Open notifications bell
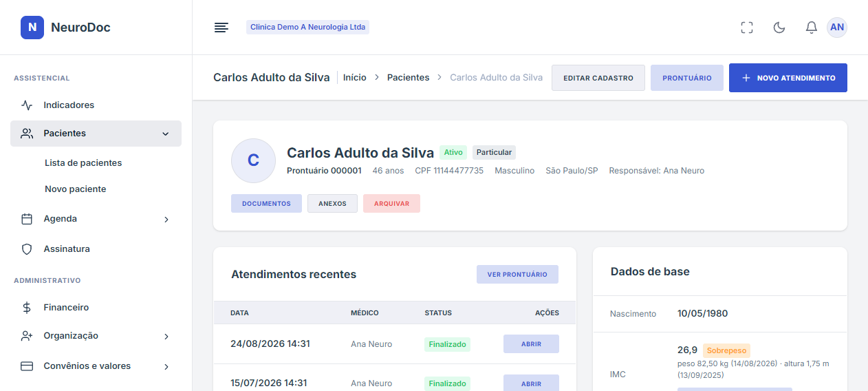This screenshot has height=391, width=868. (x=812, y=28)
